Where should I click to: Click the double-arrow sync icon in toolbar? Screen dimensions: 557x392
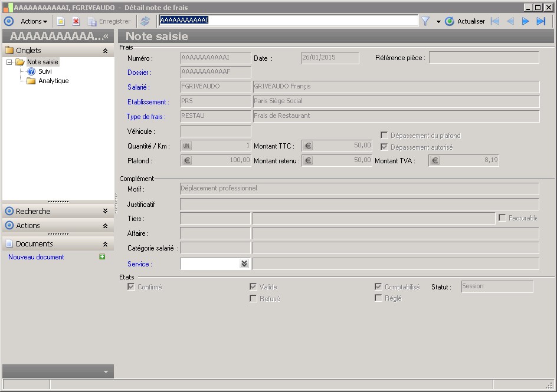(x=145, y=21)
